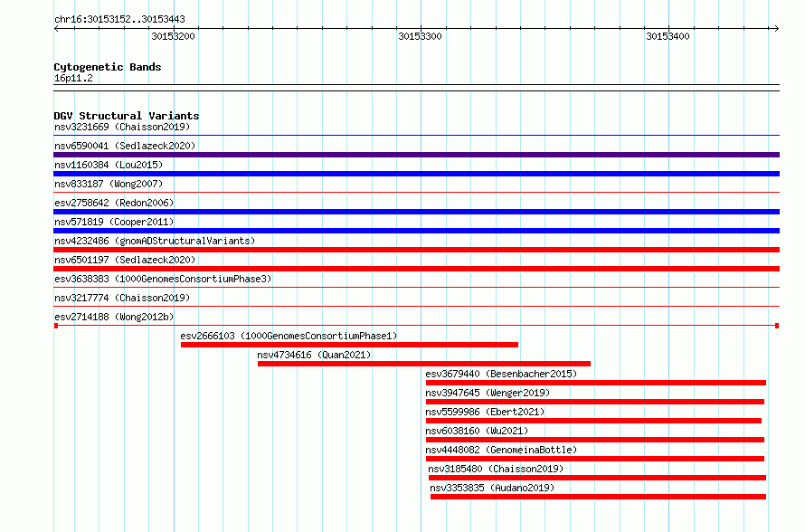The width and height of the screenshot is (805, 532).
Task: Open nsv833187 (Wong2007) variant label
Action: coord(109,184)
